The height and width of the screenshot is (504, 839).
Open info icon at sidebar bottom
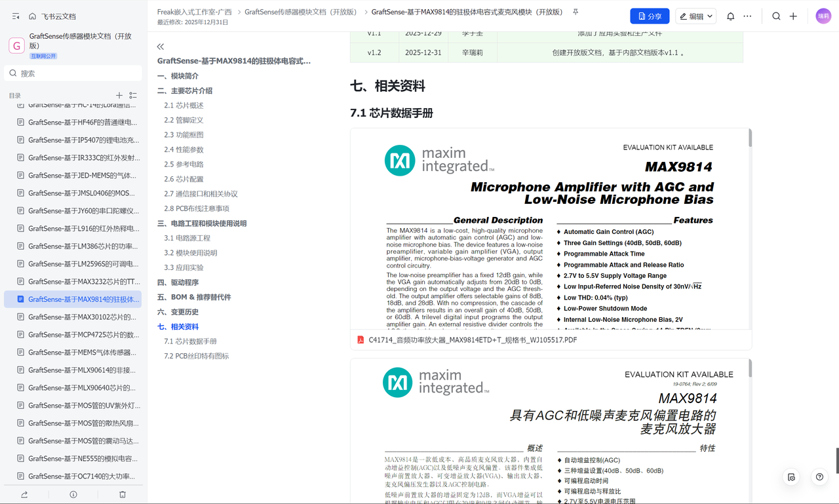73,494
